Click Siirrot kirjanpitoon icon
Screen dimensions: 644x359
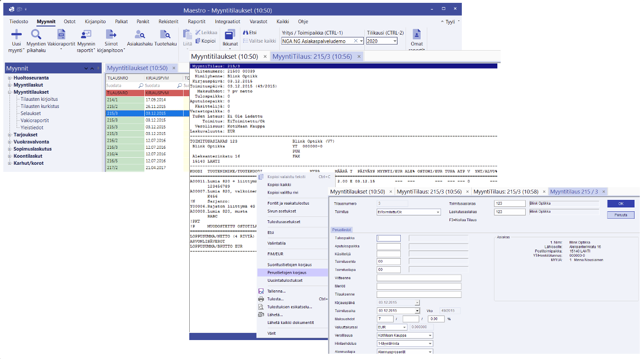click(x=111, y=34)
